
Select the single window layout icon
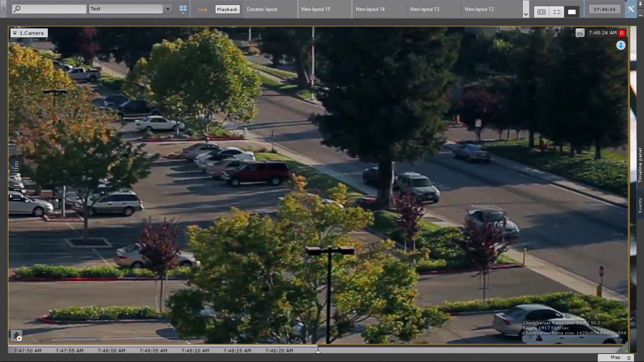[572, 12]
